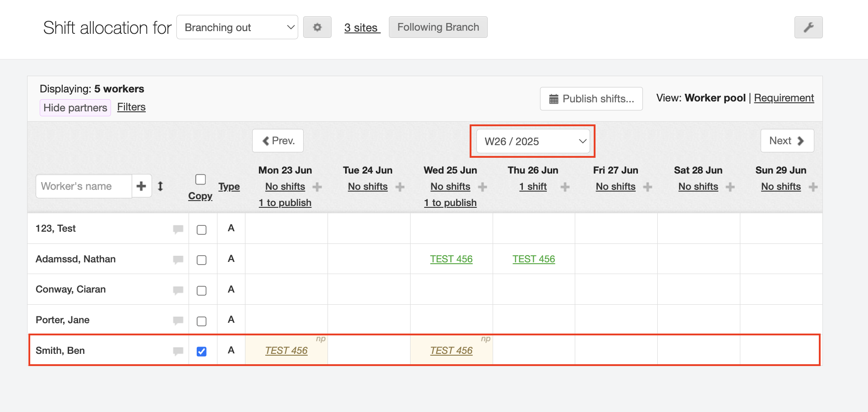Click the plus icon next to Worker's name field
The image size is (868, 412).
(141, 186)
